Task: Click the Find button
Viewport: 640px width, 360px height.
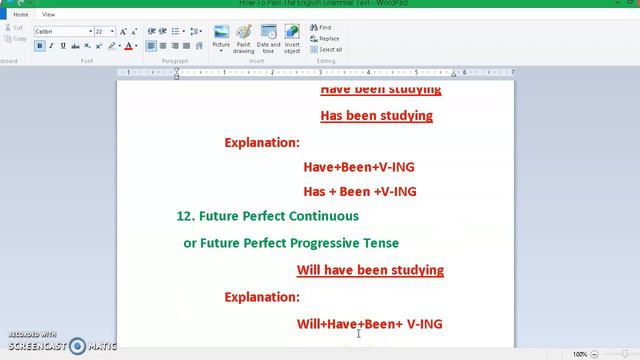Action: pyautogui.click(x=321, y=28)
